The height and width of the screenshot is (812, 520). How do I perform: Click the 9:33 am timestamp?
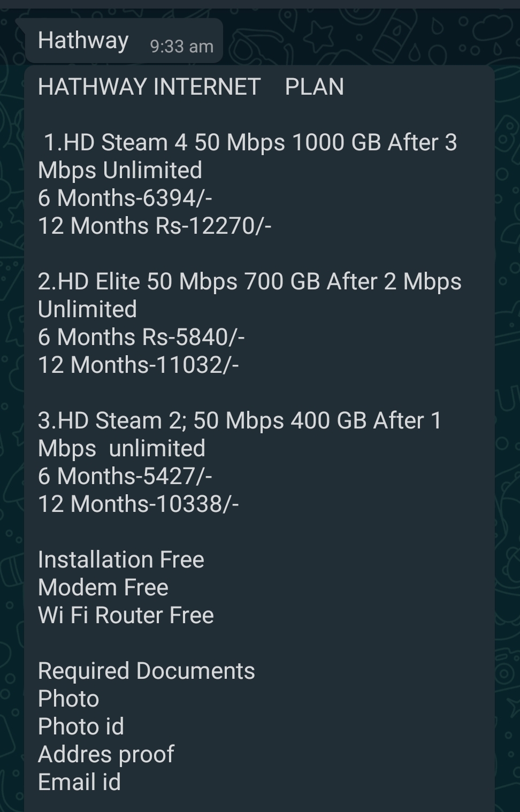coord(181,47)
